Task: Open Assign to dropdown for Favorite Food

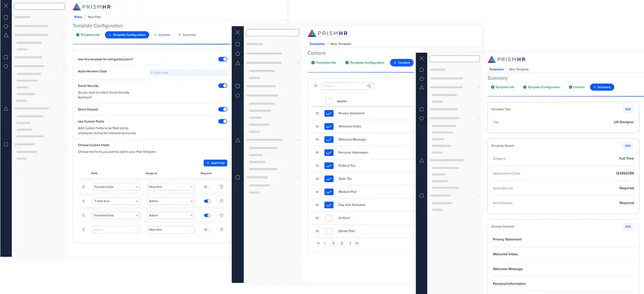Action: click(171, 215)
